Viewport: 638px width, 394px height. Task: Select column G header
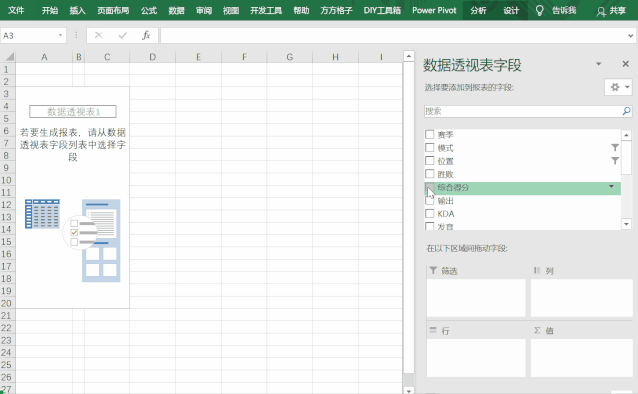290,57
